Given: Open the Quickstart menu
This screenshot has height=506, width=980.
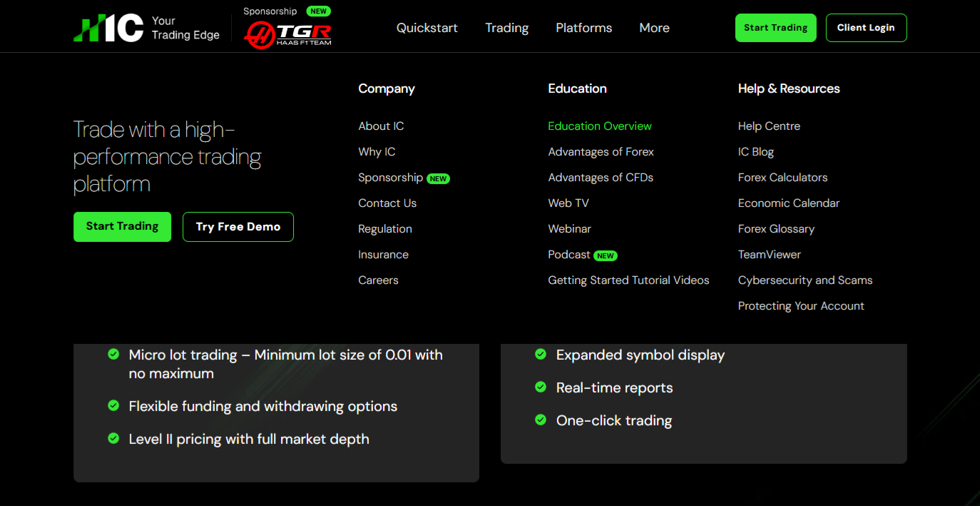Looking at the screenshot, I should click(427, 28).
